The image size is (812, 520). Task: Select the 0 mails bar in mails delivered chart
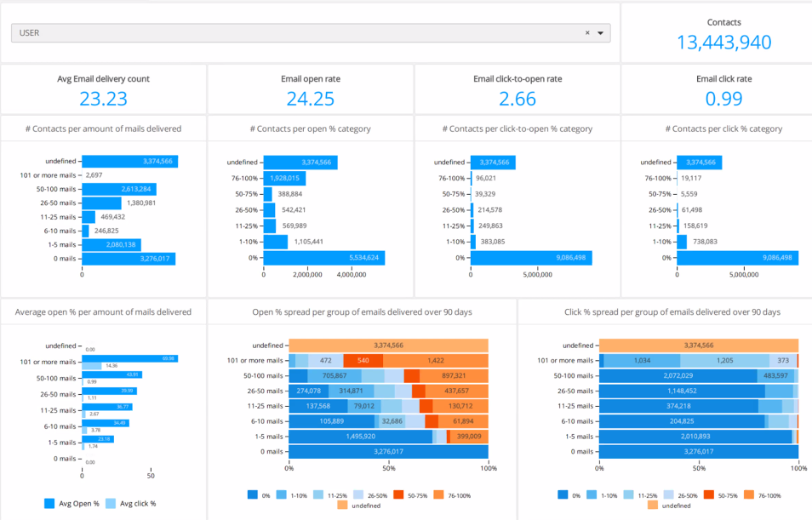click(x=129, y=259)
